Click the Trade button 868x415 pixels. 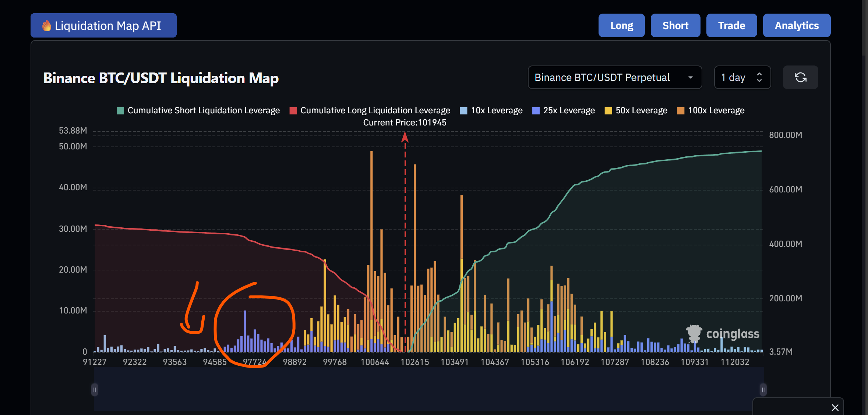tap(731, 25)
